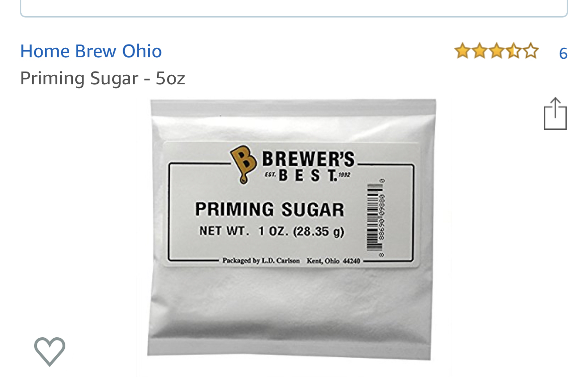Screen dimensions: 588x377
Task: Click the star rating display
Action: pyautogui.click(x=496, y=51)
